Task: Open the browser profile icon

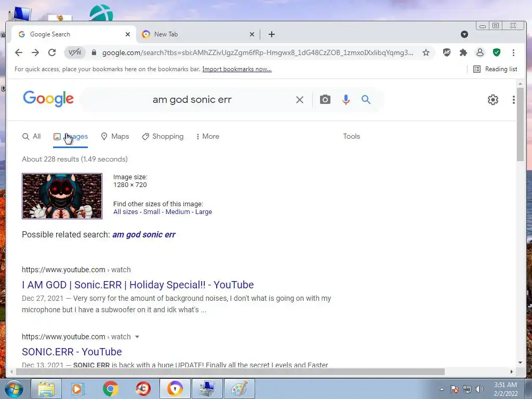Action: 480,52
